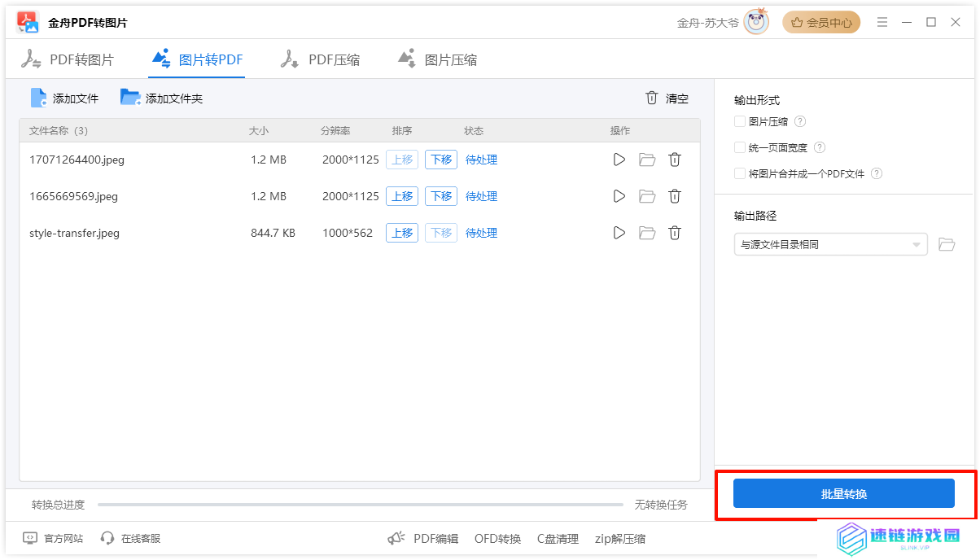980x560 pixels.
Task: Browse output path with folder icon
Action: [946, 244]
